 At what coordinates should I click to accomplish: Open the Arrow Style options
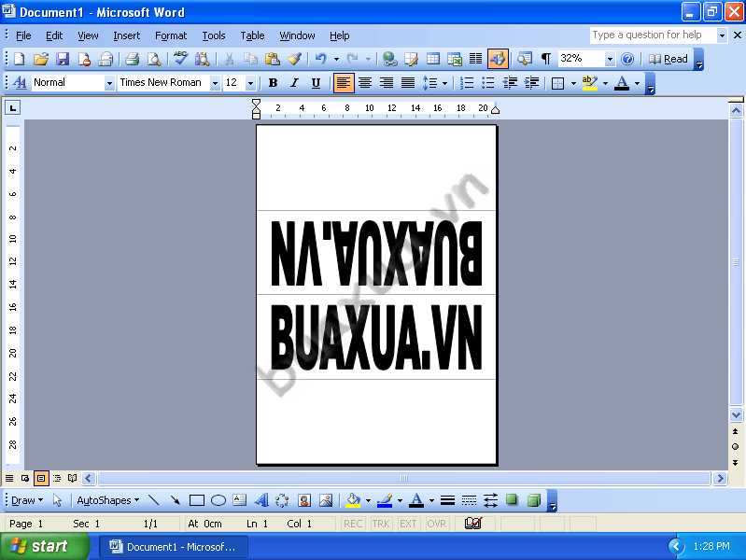490,500
